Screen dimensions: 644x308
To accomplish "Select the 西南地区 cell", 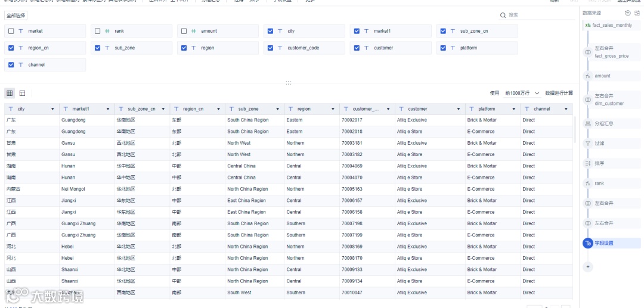I will (x=142, y=293).
